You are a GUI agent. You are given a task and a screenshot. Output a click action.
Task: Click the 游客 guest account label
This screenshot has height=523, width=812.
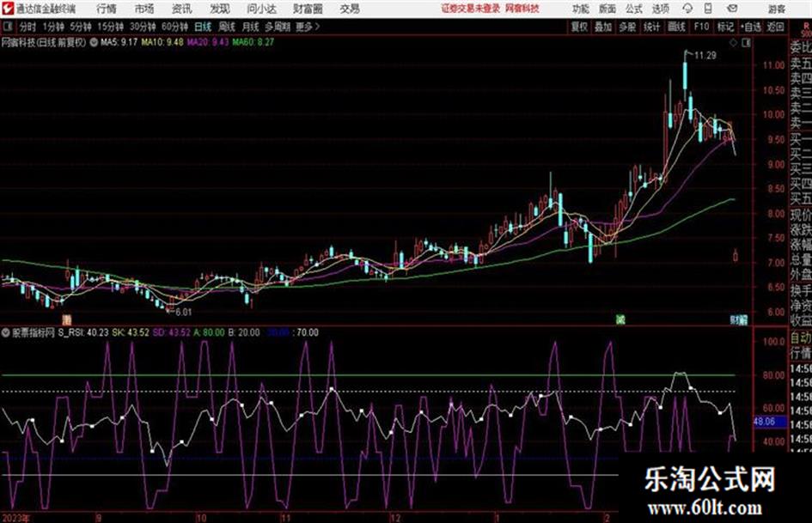tap(776, 9)
